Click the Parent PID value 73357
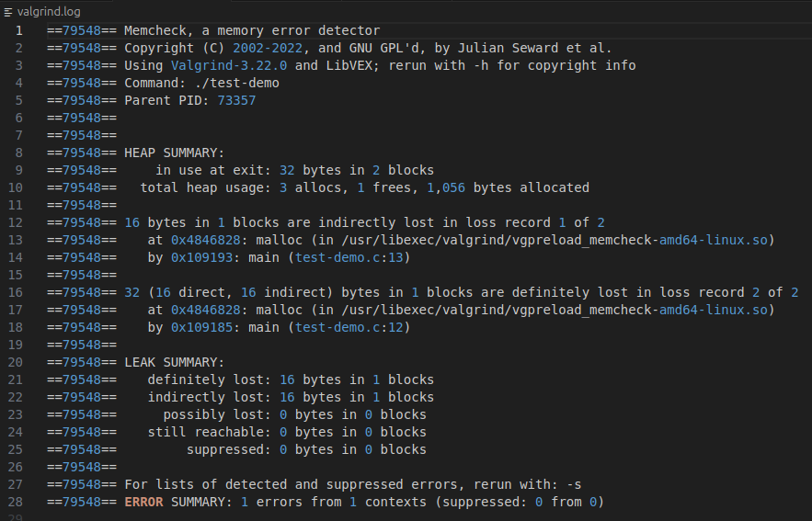 click(236, 100)
